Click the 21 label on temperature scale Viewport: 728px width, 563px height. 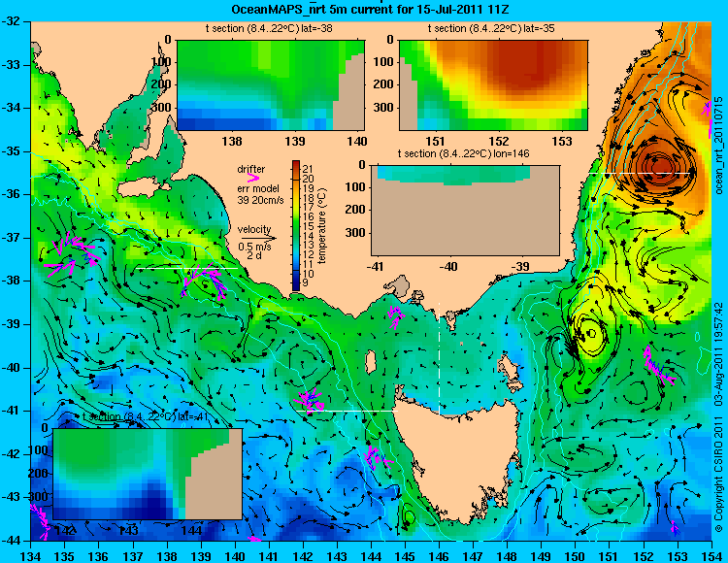click(308, 169)
